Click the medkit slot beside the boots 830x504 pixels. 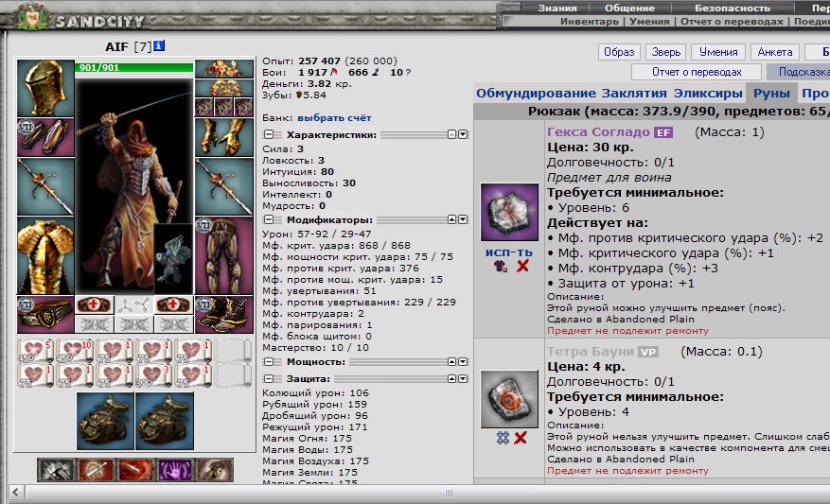click(x=173, y=305)
